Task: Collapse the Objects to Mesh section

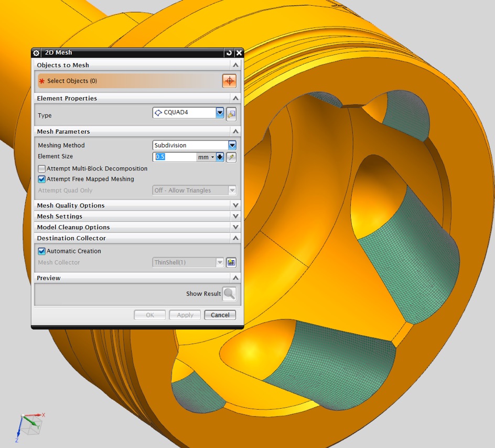Action: click(x=235, y=65)
